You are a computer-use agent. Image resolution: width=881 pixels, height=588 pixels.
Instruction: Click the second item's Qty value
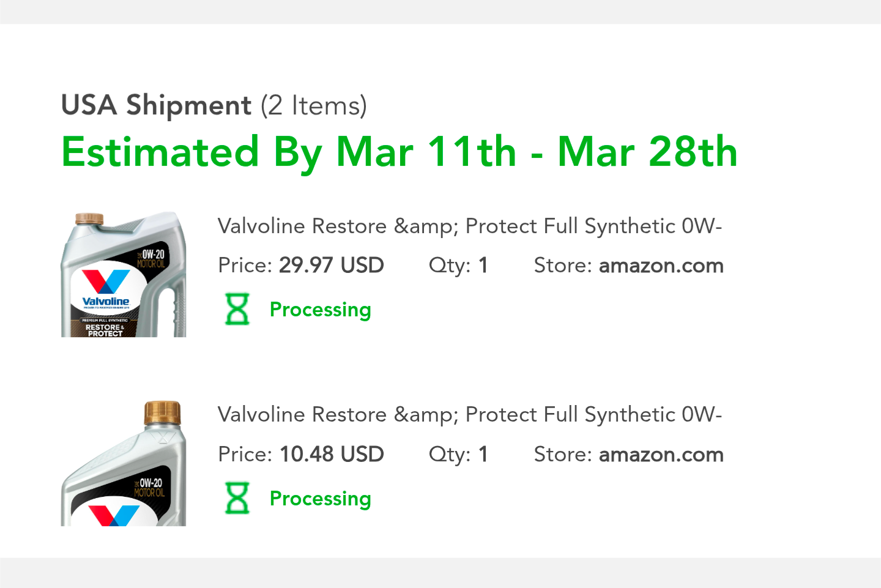pyautogui.click(x=483, y=455)
